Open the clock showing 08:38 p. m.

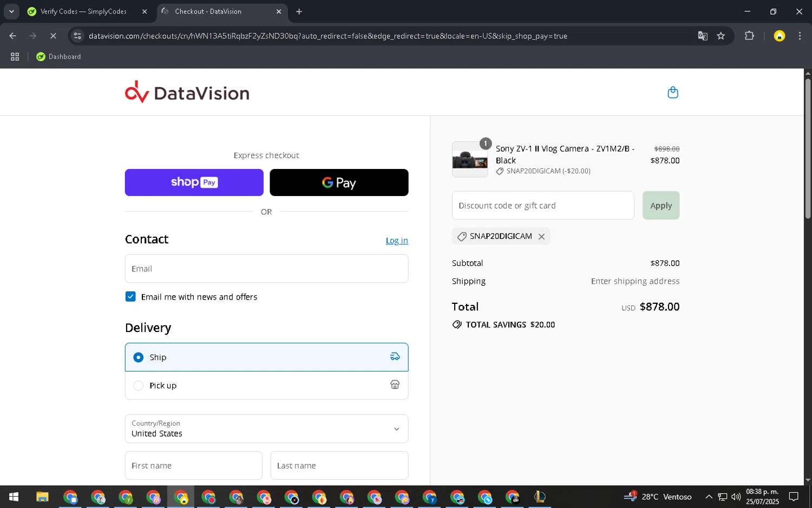coord(762,497)
